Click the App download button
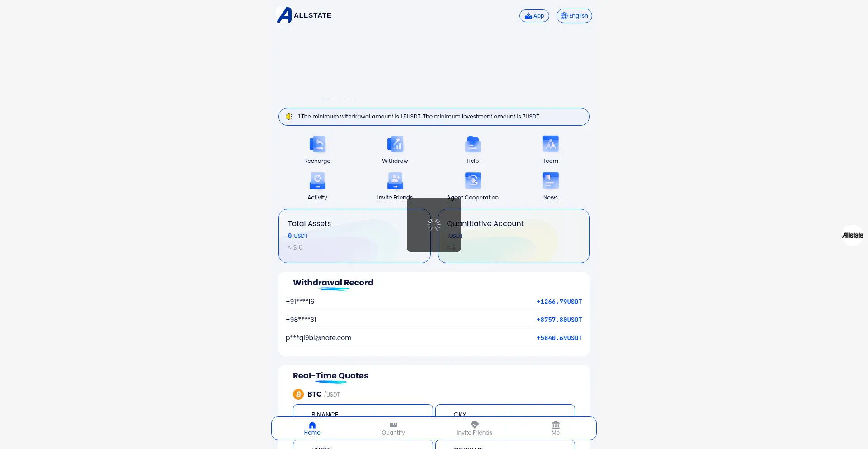The height and width of the screenshot is (449, 868). [534, 16]
